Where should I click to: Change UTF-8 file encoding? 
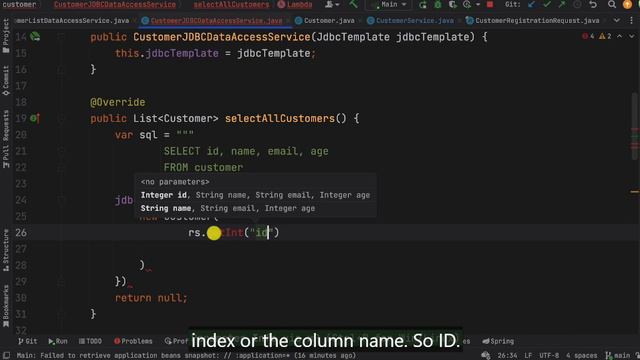[x=549, y=356]
